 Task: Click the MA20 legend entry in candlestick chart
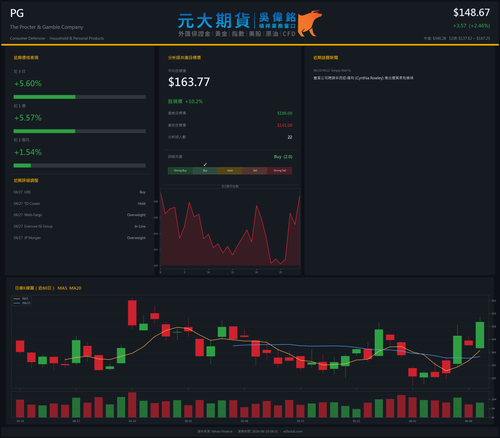tap(22, 303)
